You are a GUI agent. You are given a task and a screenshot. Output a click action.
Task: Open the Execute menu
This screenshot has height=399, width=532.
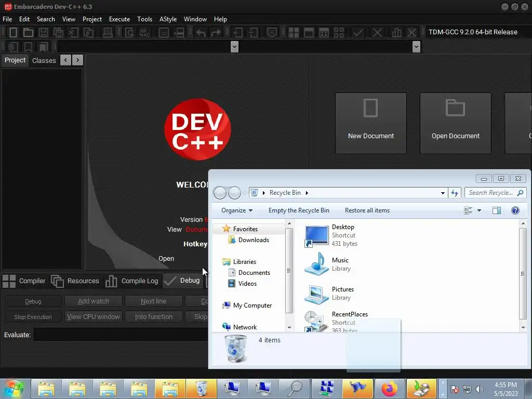point(119,19)
